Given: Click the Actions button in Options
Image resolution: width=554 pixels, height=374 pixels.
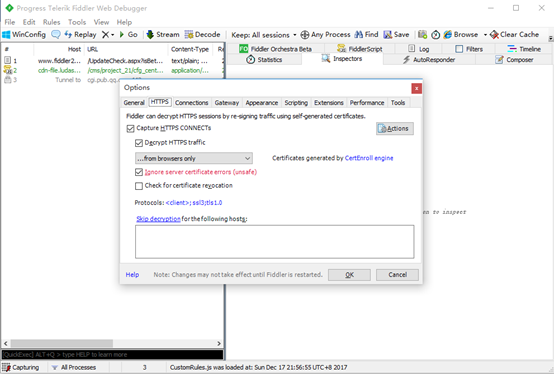Looking at the screenshot, I should 395,129.
